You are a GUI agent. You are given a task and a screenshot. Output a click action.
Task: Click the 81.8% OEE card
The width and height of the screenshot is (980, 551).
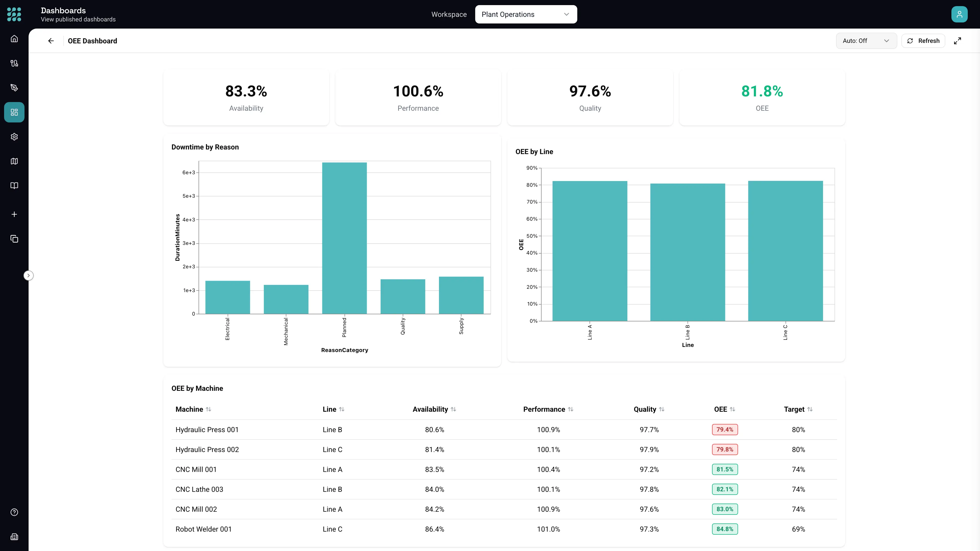point(762,98)
